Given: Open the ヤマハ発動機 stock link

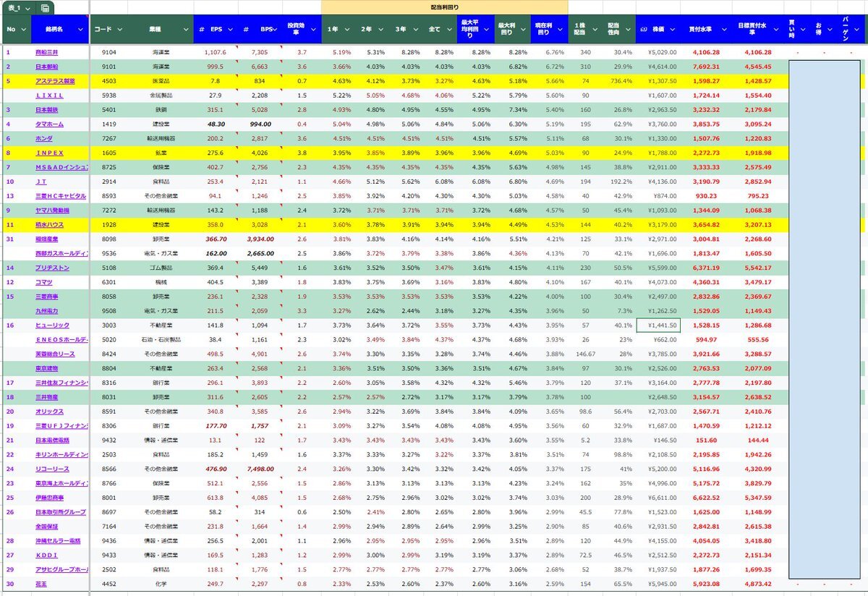Looking at the screenshot, I should click(x=52, y=210).
